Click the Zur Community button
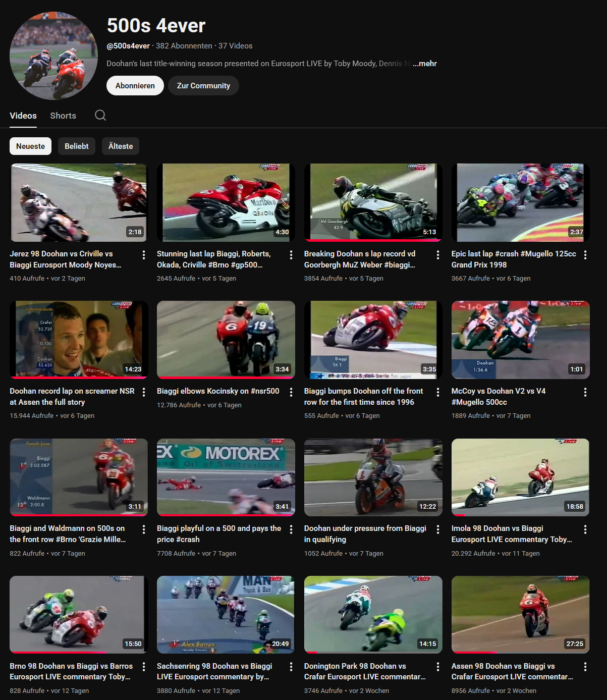 click(203, 86)
